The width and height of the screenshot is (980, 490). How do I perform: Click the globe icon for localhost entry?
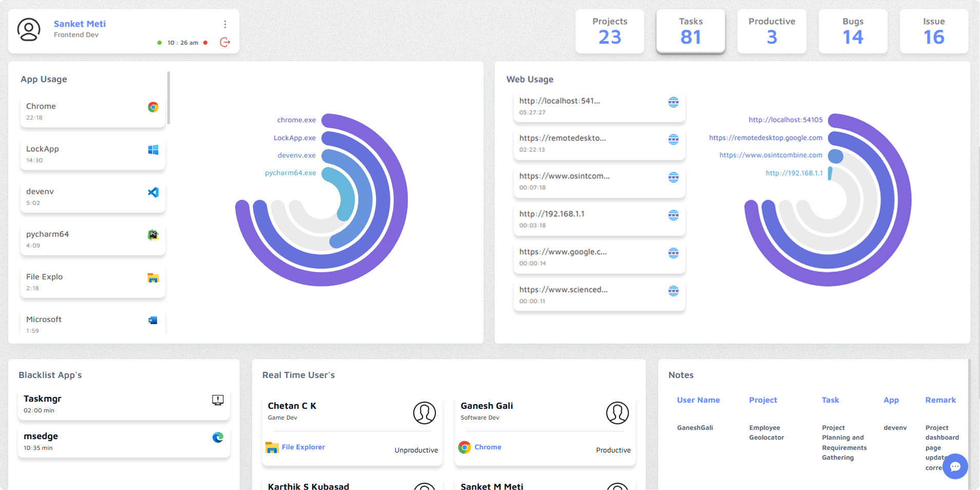coord(673,102)
